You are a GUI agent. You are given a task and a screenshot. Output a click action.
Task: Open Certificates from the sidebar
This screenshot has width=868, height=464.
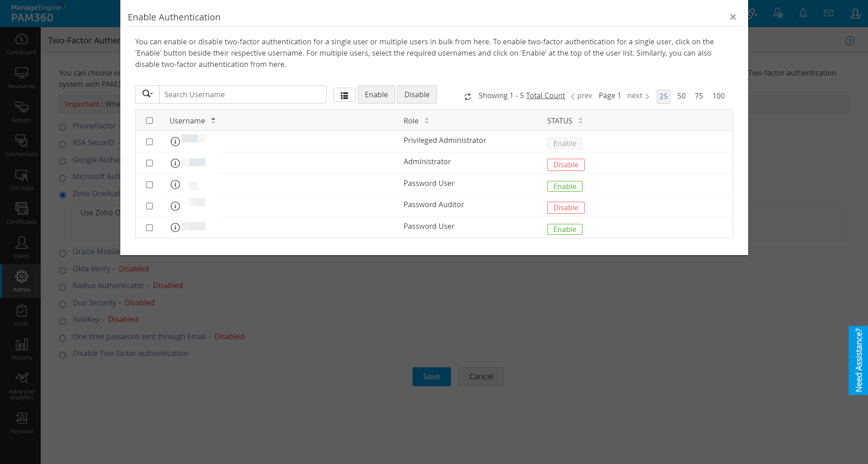[x=21, y=214]
